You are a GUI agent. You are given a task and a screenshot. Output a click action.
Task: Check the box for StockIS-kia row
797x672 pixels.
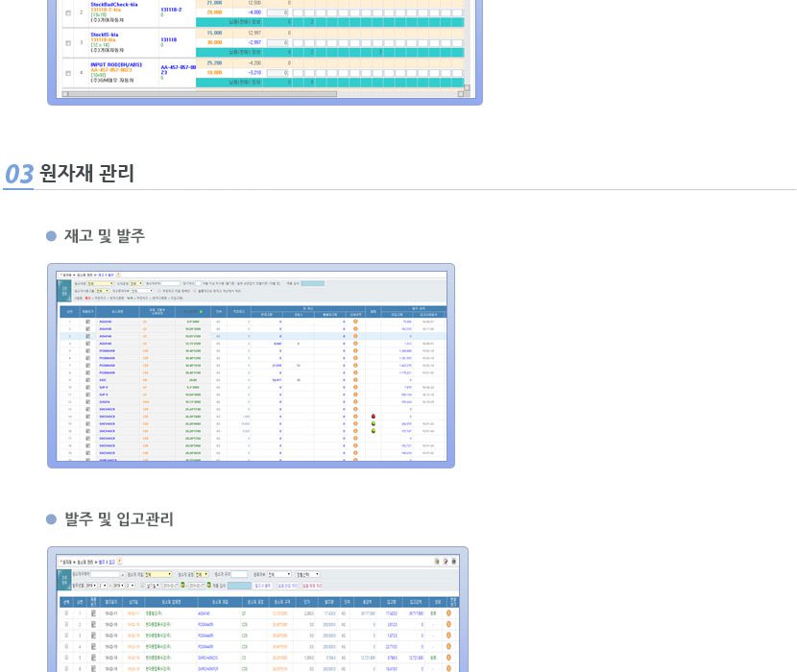click(x=68, y=42)
